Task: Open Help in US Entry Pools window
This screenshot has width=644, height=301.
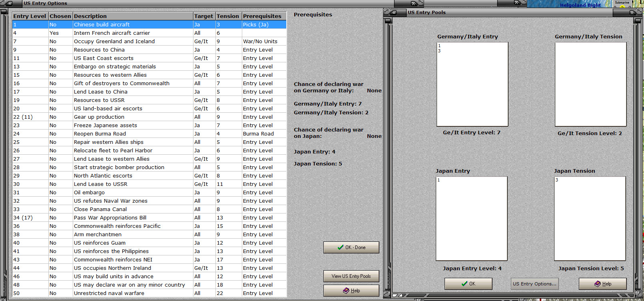Action: pos(603,284)
